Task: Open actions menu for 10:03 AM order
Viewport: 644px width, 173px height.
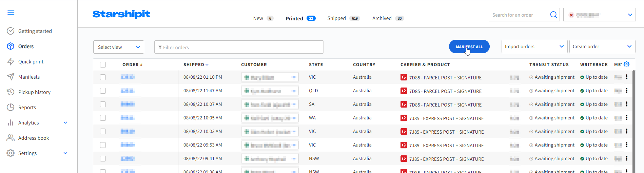Action: tap(627, 131)
